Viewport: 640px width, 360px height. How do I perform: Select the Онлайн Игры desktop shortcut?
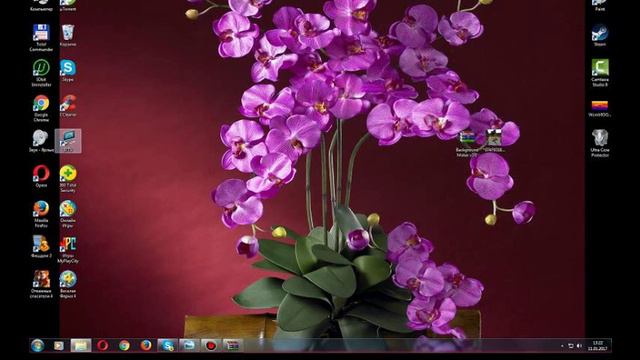coord(68,214)
